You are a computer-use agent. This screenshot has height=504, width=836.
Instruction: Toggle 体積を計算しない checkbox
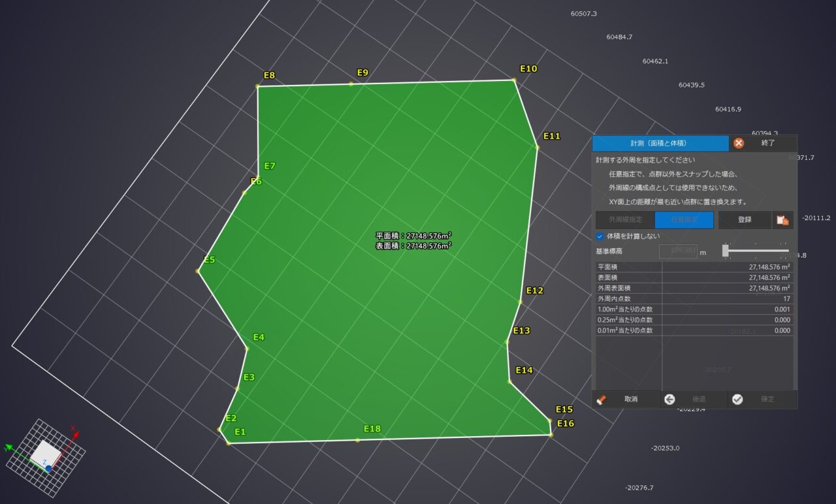click(600, 236)
